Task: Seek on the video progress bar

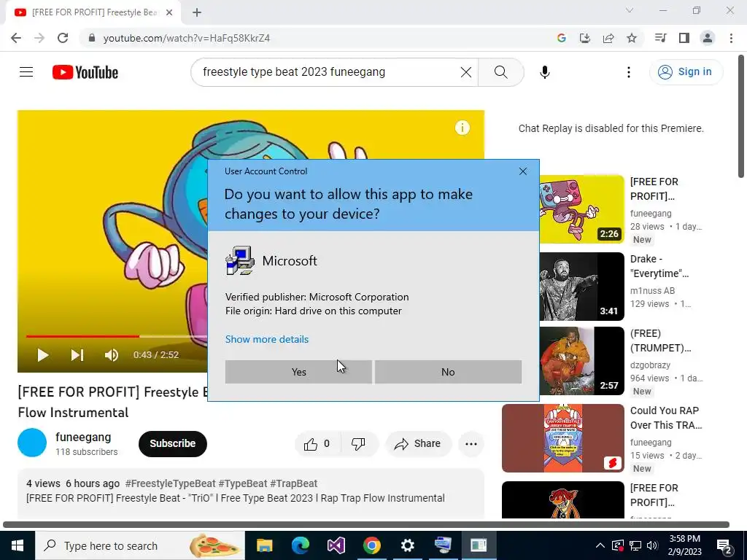Action: 117,336
